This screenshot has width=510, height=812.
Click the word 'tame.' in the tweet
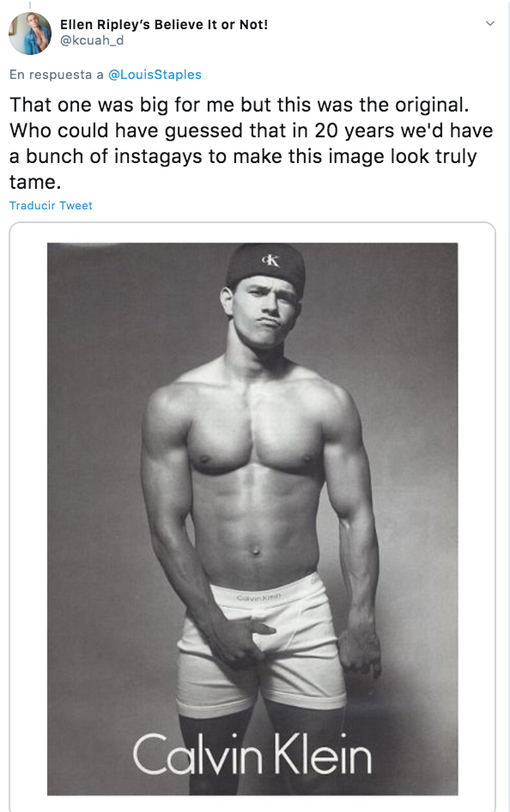[x=35, y=182]
